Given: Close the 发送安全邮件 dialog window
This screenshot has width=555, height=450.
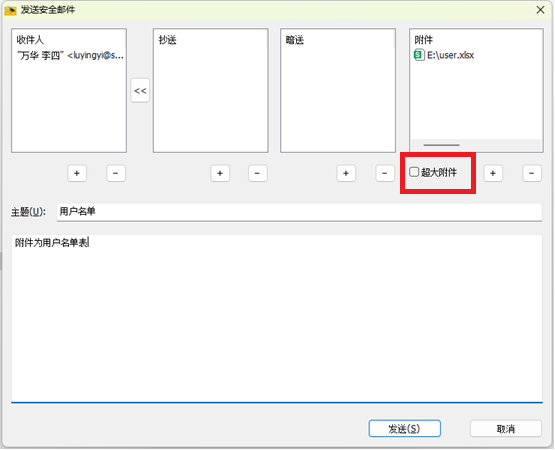Looking at the screenshot, I should tap(540, 10).
